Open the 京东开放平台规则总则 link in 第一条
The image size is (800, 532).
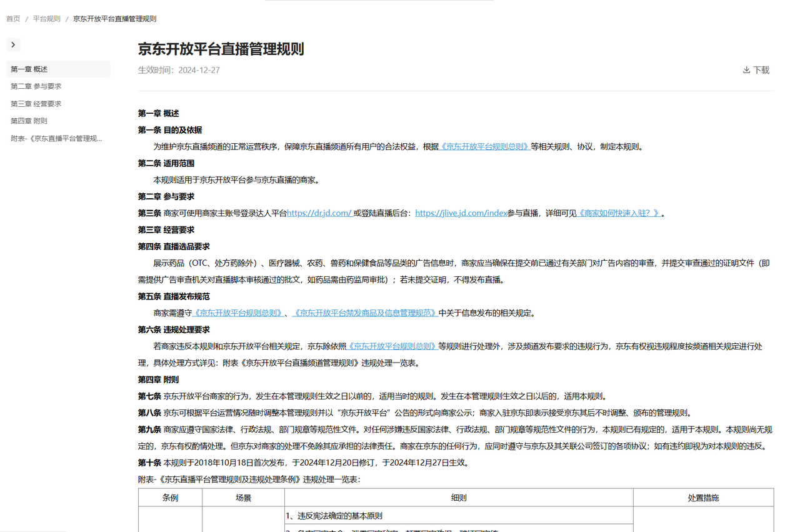pos(485,147)
